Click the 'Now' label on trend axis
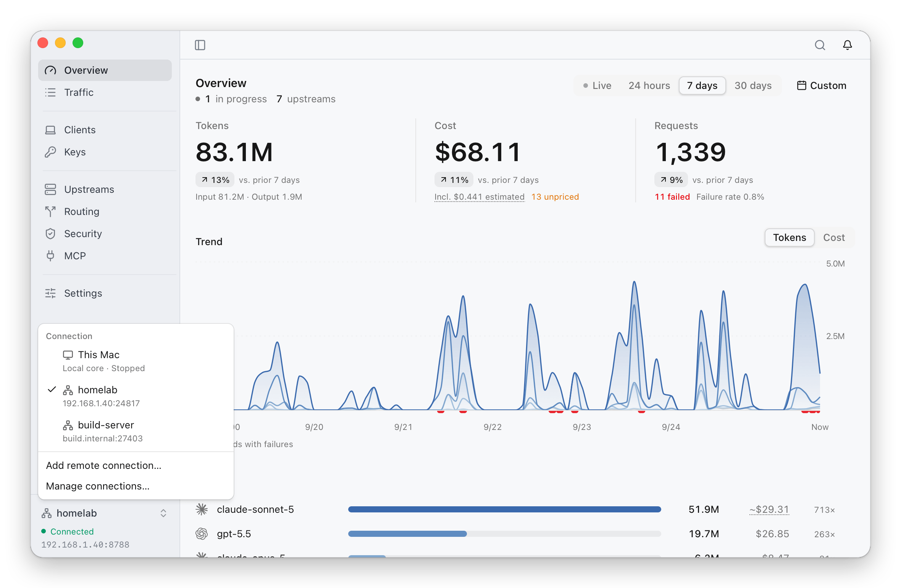This screenshot has height=588, width=901. coord(820,427)
